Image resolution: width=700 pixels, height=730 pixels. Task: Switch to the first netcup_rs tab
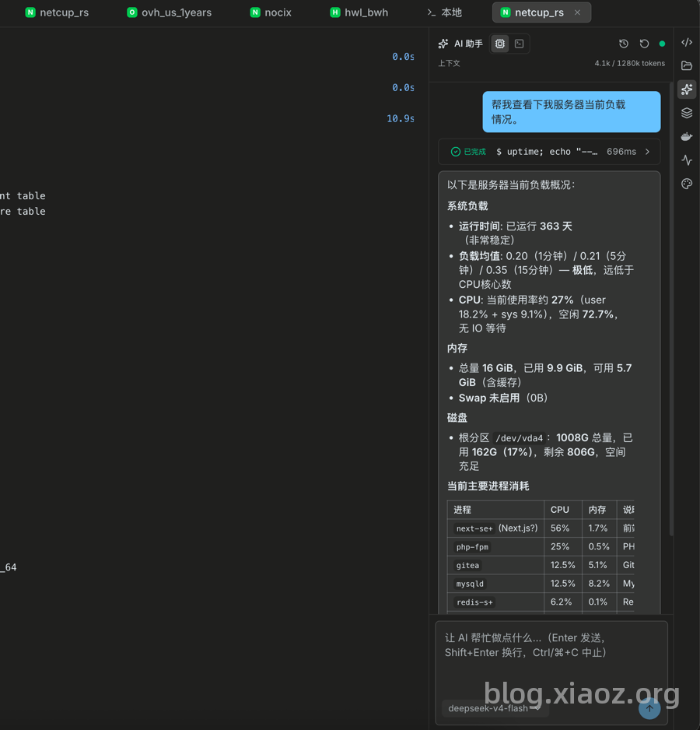[x=57, y=12]
